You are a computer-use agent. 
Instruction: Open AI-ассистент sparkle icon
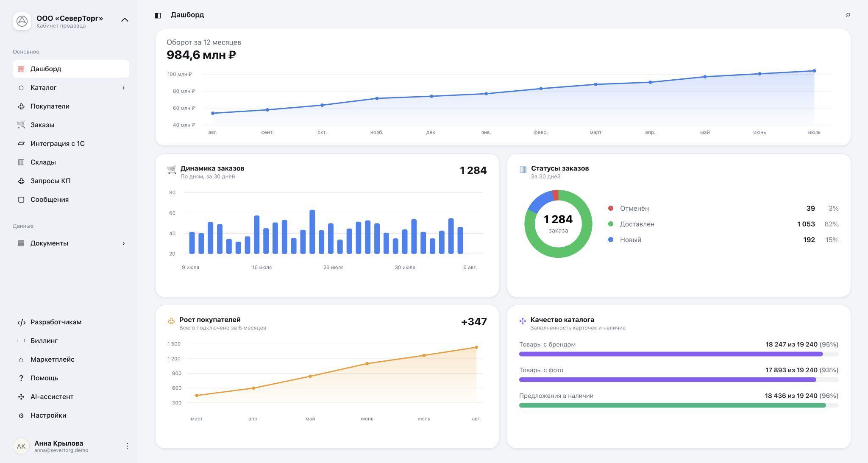point(21,397)
